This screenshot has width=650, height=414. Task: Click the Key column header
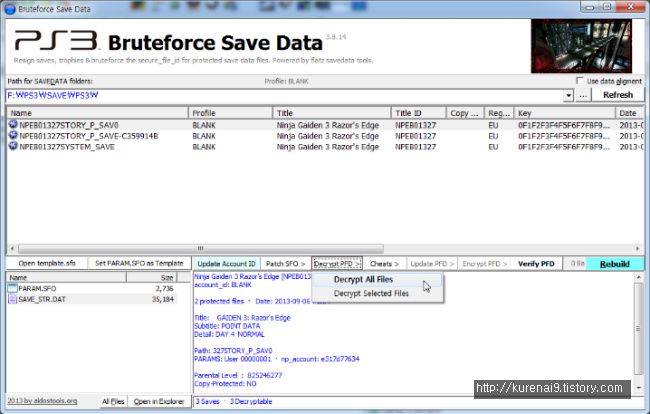click(565, 113)
